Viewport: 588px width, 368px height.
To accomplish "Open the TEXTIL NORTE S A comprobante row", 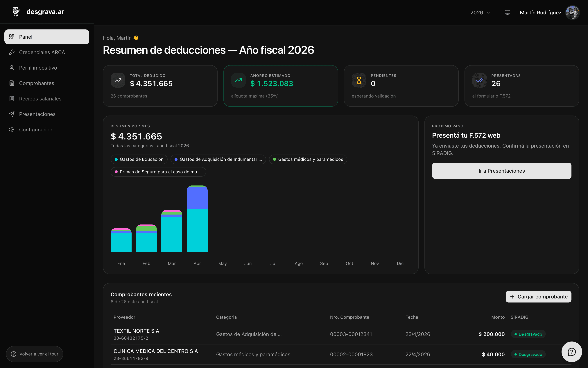I will click(341, 334).
